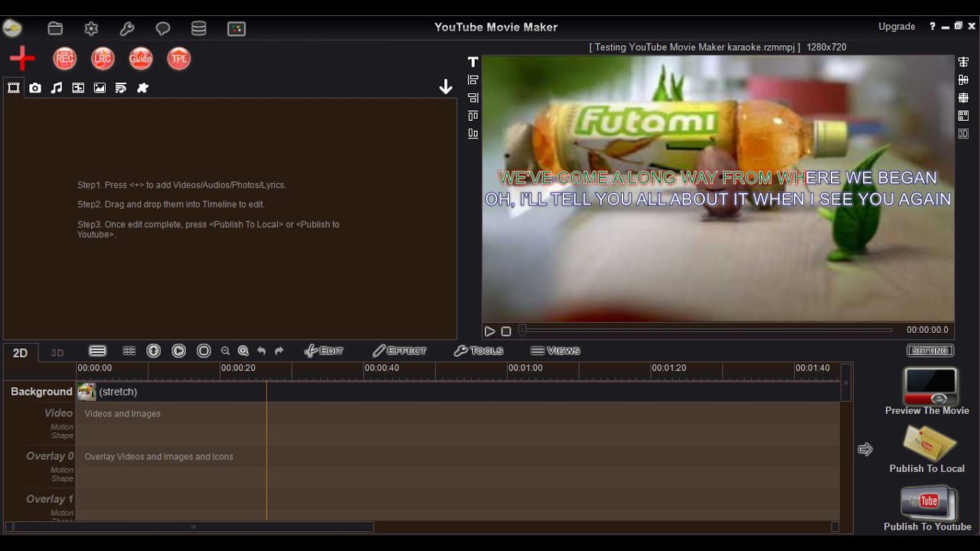Expand the Setting options near the preview

pos(929,350)
